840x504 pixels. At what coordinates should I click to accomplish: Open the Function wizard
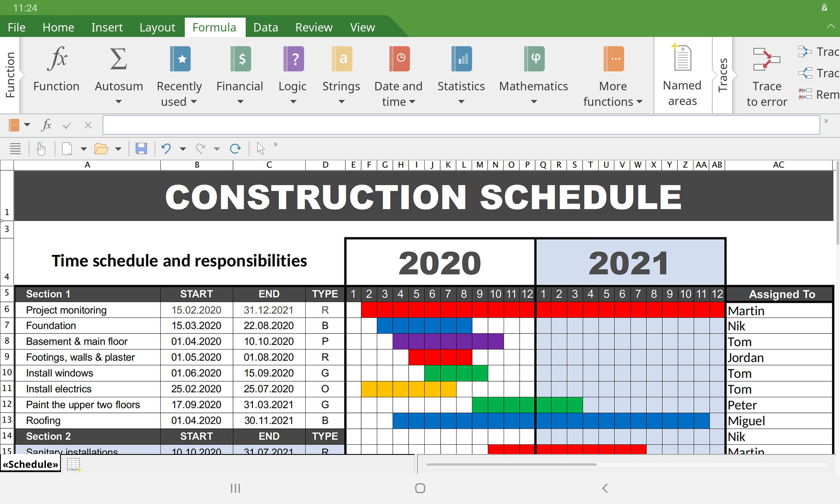[56, 70]
